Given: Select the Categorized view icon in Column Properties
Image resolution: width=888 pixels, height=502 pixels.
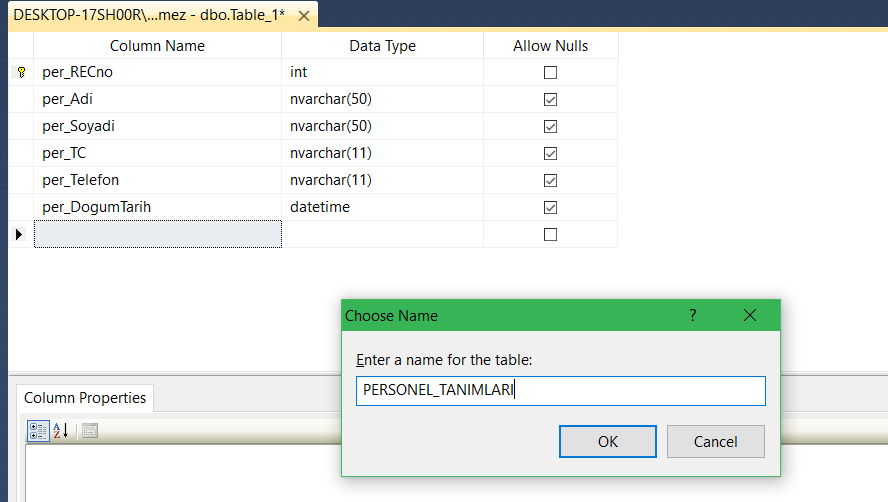Looking at the screenshot, I should [x=38, y=431].
